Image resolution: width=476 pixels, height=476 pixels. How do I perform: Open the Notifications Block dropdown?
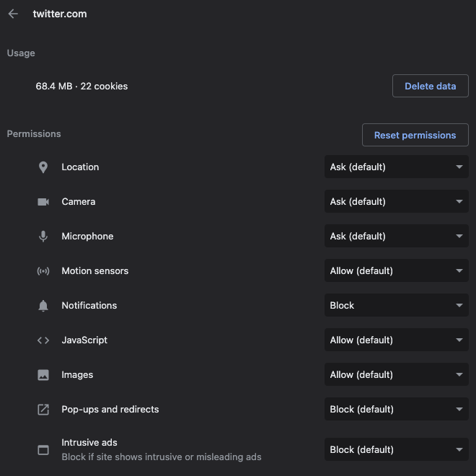coord(397,305)
